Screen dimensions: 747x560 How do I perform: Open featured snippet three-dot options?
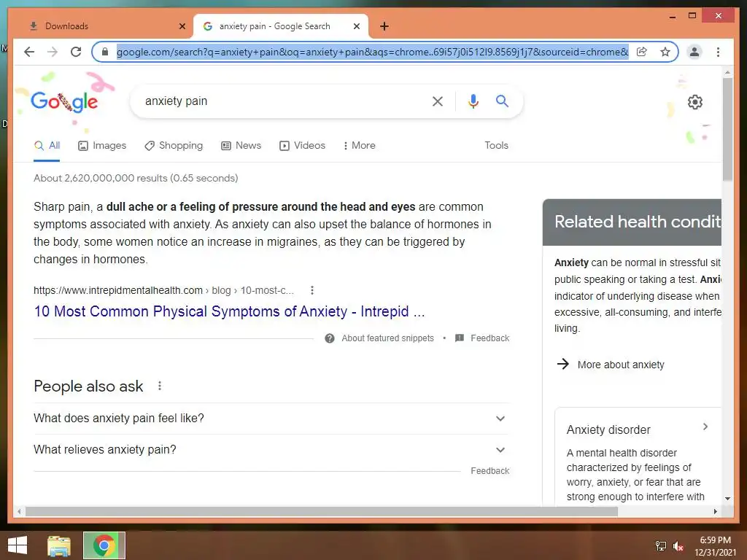[312, 290]
